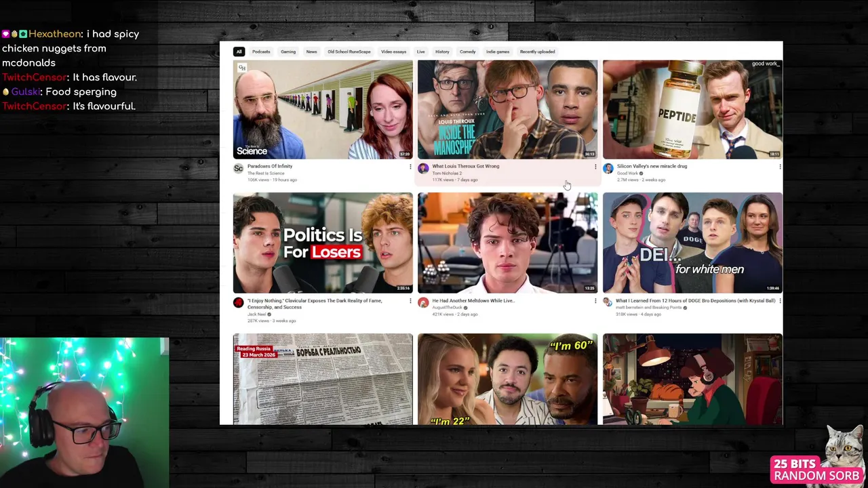Click the 287K views 3 weeks ago text
The image size is (868, 488).
(x=271, y=321)
